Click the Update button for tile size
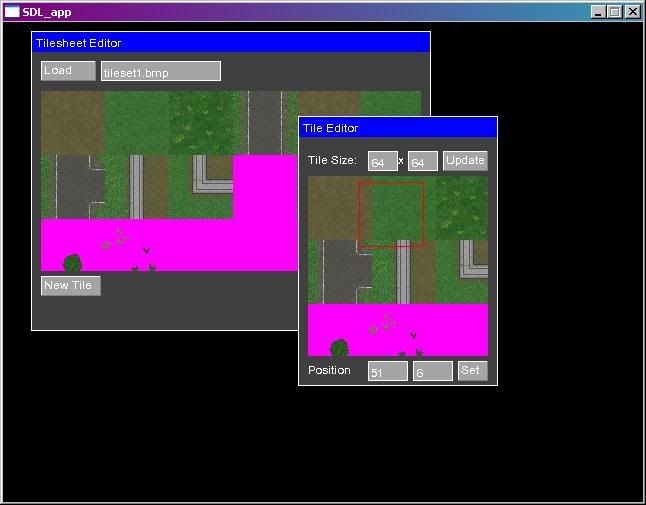Image resolution: width=646 pixels, height=505 pixels. 465,161
